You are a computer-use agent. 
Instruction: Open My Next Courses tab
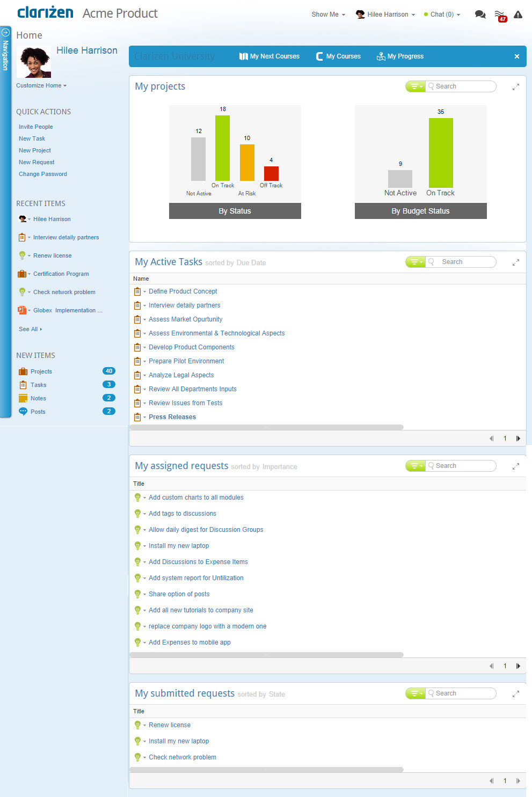[x=269, y=56]
